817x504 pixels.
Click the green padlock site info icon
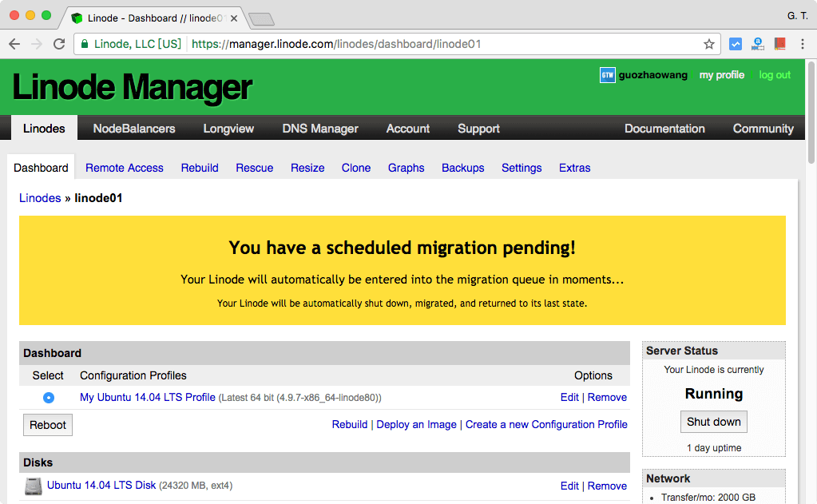pos(85,44)
